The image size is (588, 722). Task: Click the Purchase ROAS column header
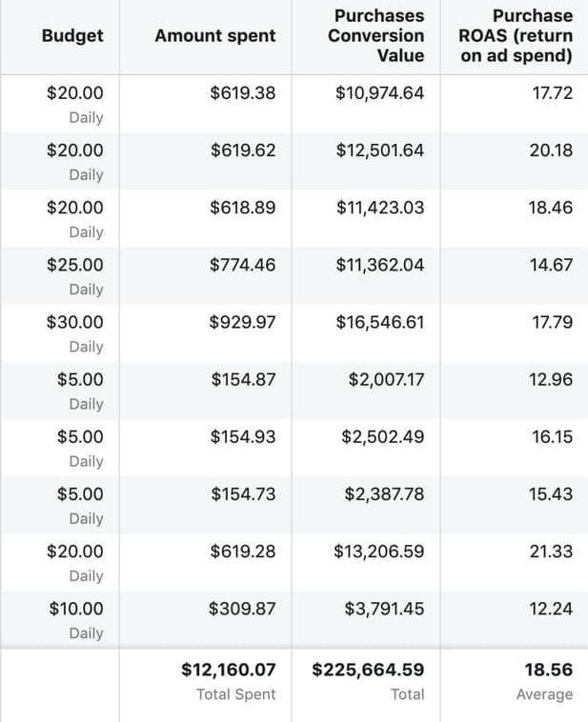point(516,36)
